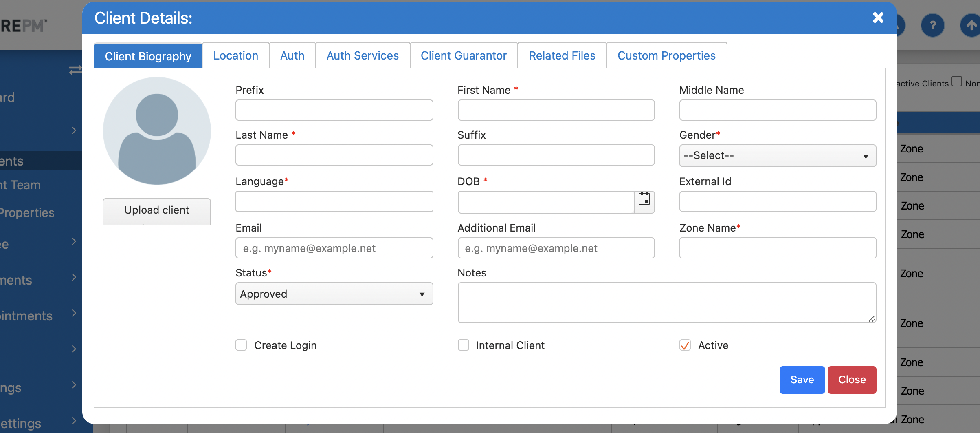980x433 pixels.
Task: Open the Gender select dropdown
Action: (x=778, y=156)
